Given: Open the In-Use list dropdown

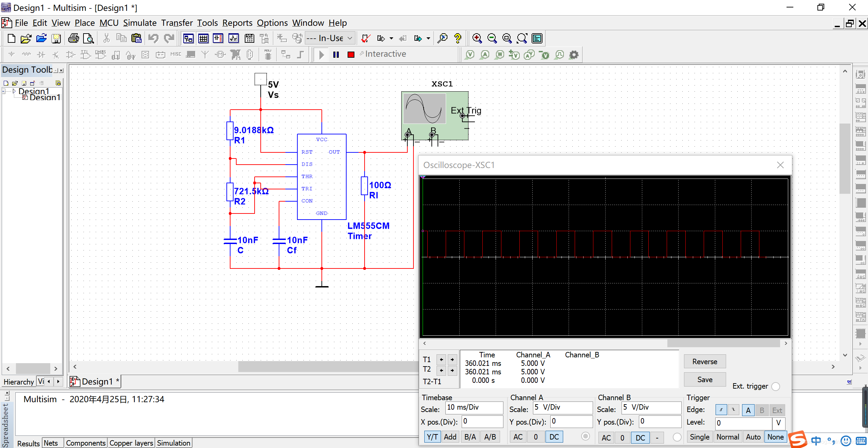Looking at the screenshot, I should (350, 38).
